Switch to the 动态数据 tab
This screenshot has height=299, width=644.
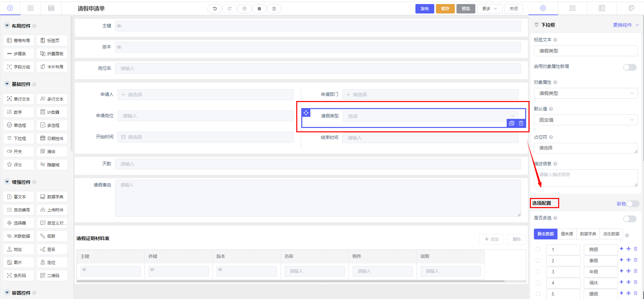(x=611, y=234)
